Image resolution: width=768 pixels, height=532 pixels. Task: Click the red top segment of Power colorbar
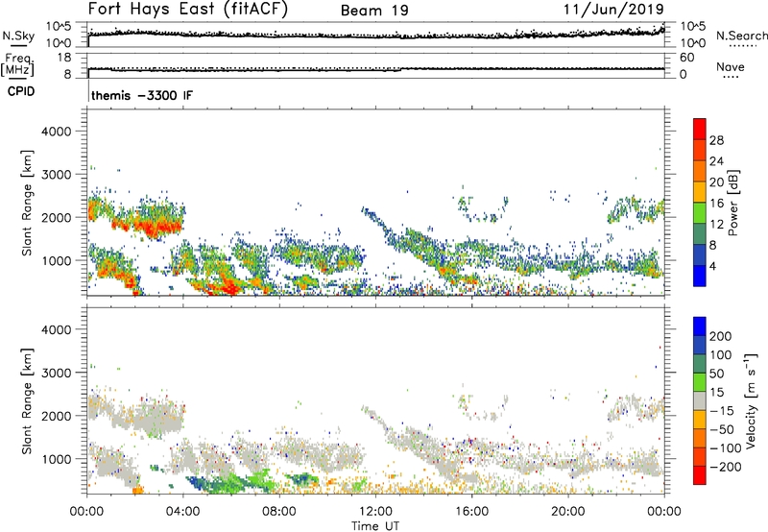(x=700, y=130)
